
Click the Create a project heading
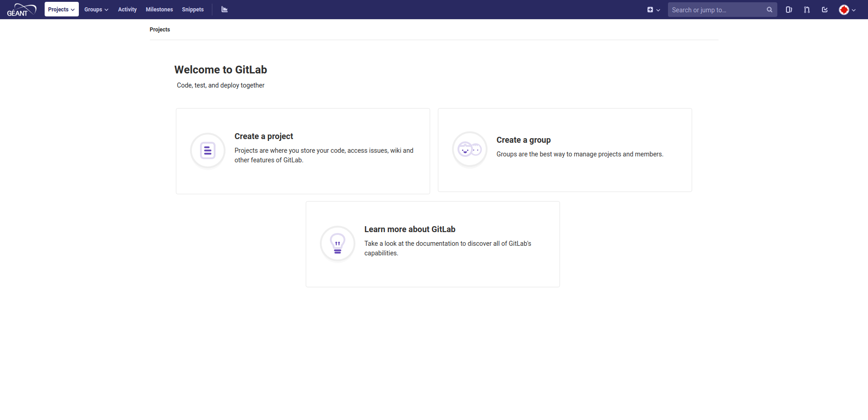(x=264, y=136)
